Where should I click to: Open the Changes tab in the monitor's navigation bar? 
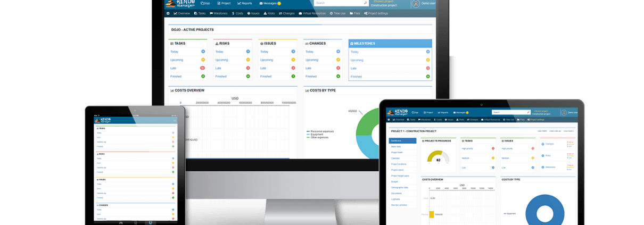coord(286,13)
